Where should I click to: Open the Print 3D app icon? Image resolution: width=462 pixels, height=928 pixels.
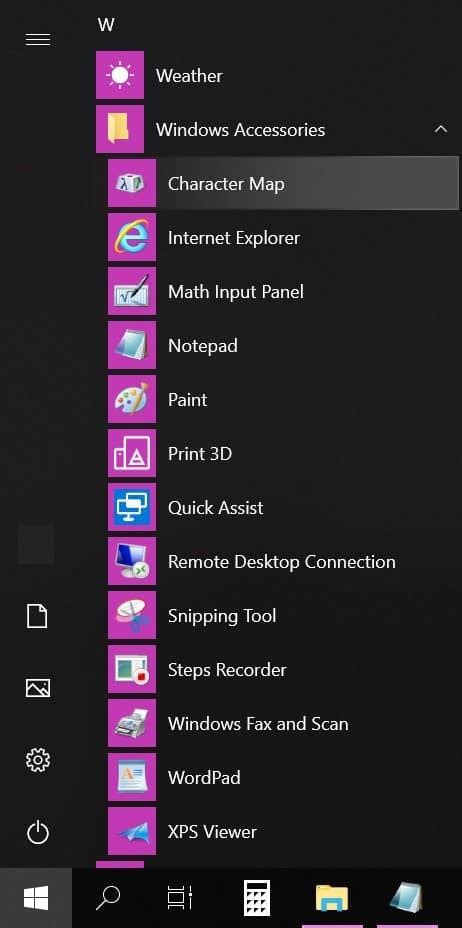(131, 453)
